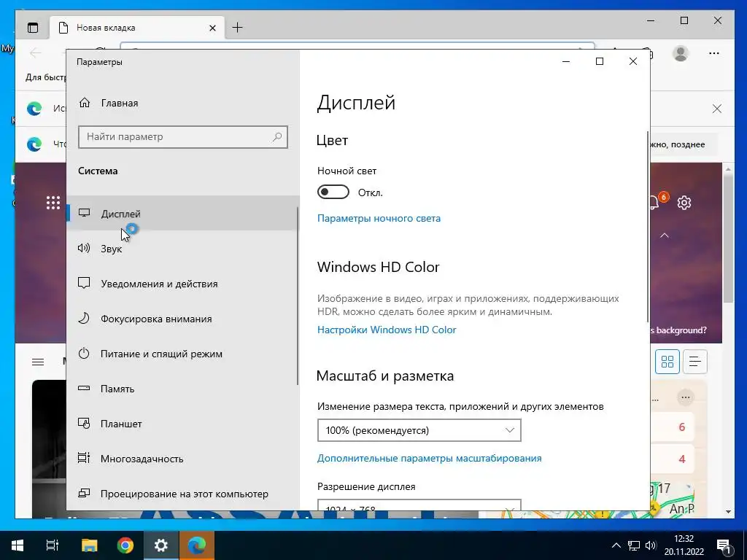Viewport: 747px width, 560px height.
Task: Open notification center icon on taskbar
Action: tap(724, 546)
